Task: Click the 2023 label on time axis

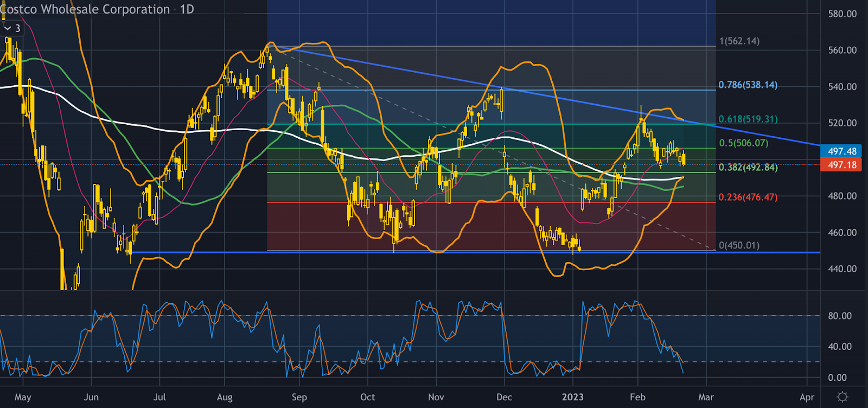Action: [573, 397]
